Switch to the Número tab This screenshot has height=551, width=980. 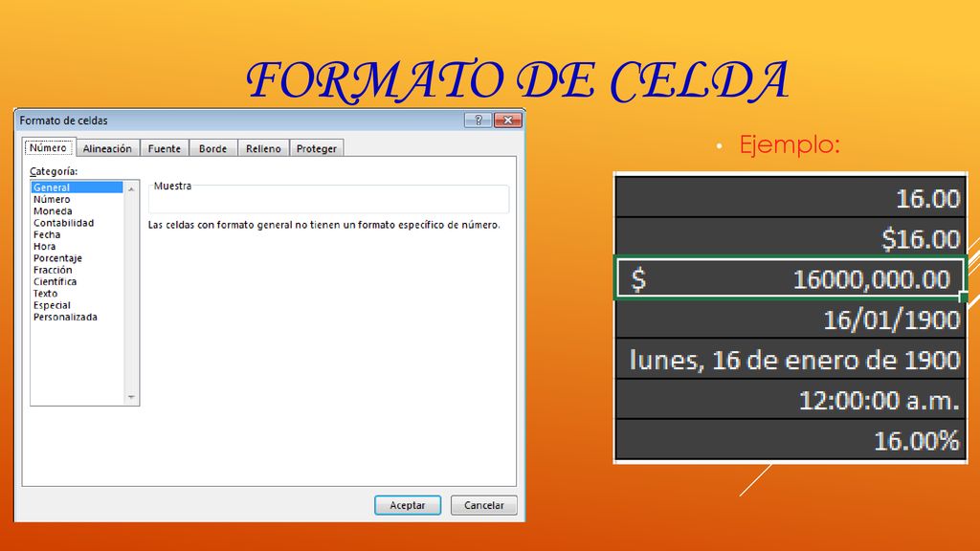pos(49,147)
